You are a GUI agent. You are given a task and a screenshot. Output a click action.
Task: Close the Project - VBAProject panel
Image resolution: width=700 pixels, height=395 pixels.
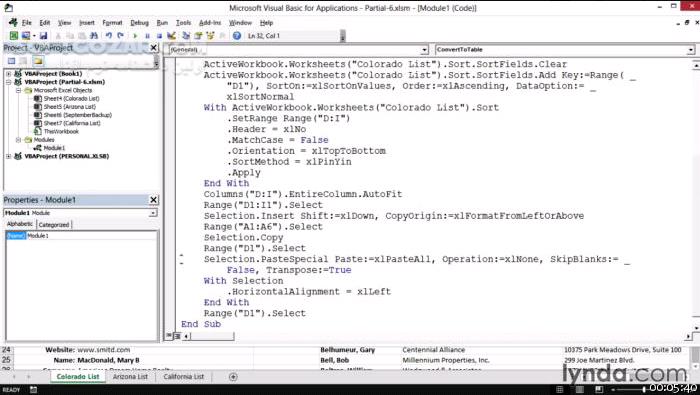154,47
